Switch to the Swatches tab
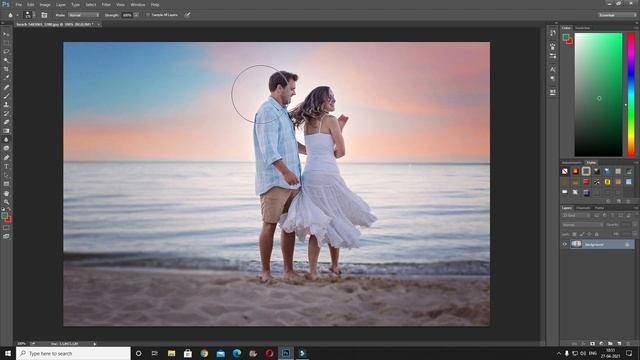The image size is (640, 360). 582,28
